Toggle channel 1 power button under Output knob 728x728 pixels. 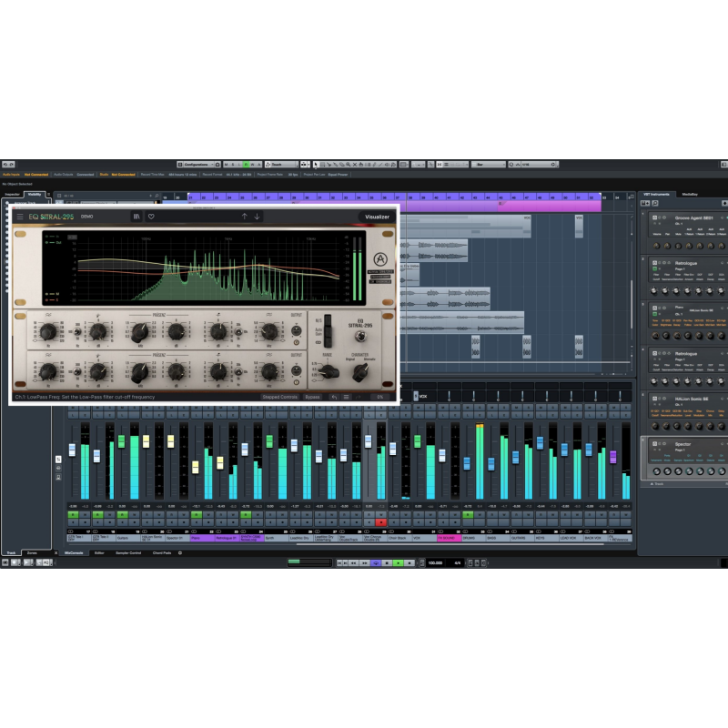[x=297, y=343]
